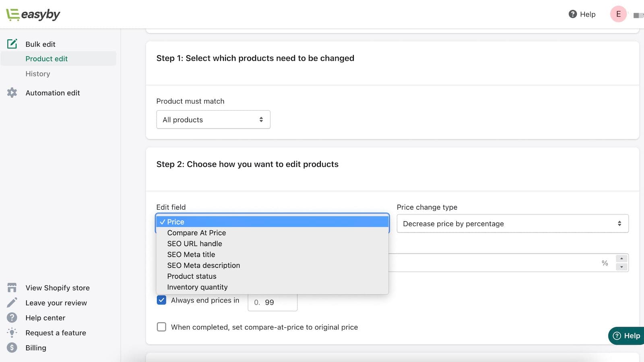The height and width of the screenshot is (362, 644).
Task: Click the easyby shopping cart logo
Action: [12, 14]
